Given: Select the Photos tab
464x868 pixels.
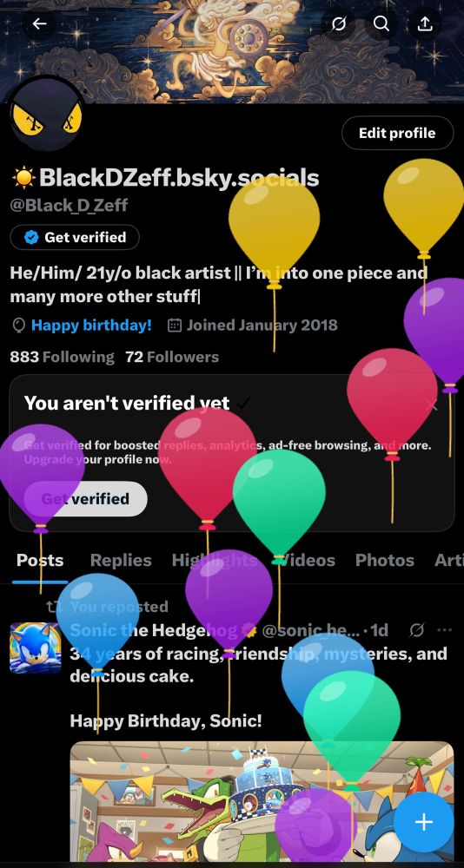Looking at the screenshot, I should [385, 560].
